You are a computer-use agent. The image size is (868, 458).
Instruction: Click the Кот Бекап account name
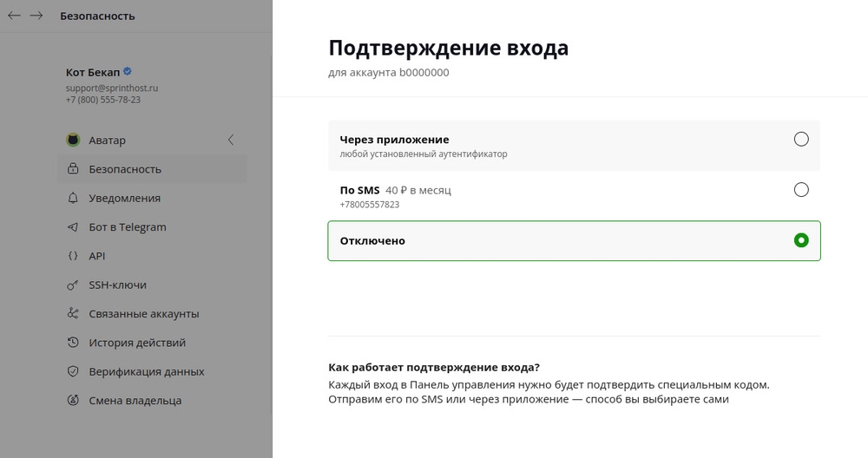tap(93, 72)
